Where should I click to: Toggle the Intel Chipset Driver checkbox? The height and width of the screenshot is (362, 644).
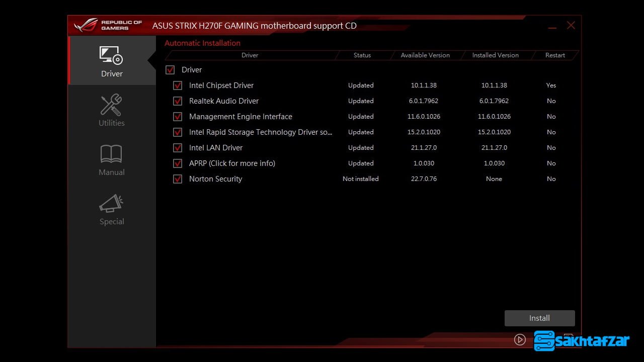(178, 85)
